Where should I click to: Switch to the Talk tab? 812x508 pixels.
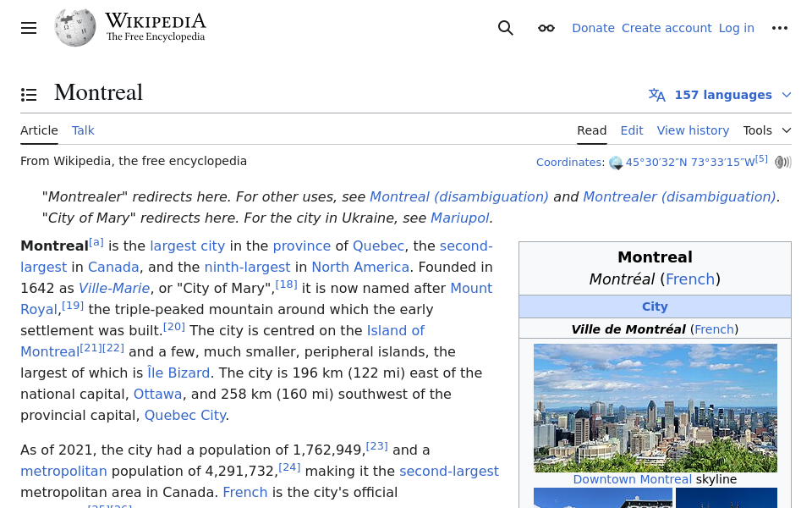(83, 130)
